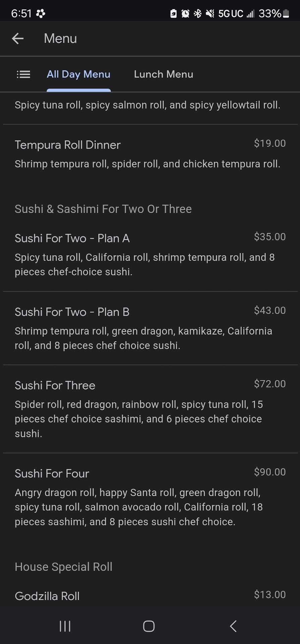The width and height of the screenshot is (300, 644).
Task: Tap the Sushi For Four item
Action: click(x=52, y=474)
